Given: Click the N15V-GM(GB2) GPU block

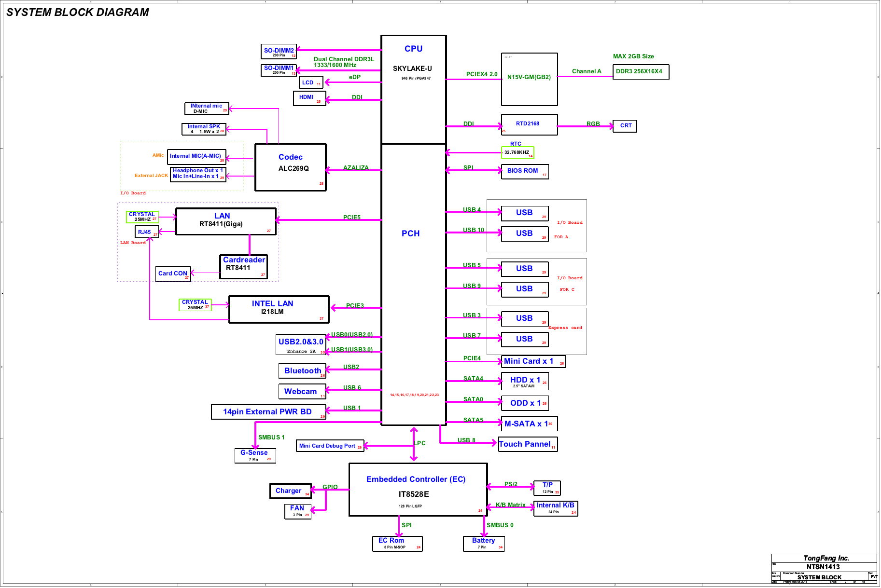Looking at the screenshot, I should coord(529,79).
